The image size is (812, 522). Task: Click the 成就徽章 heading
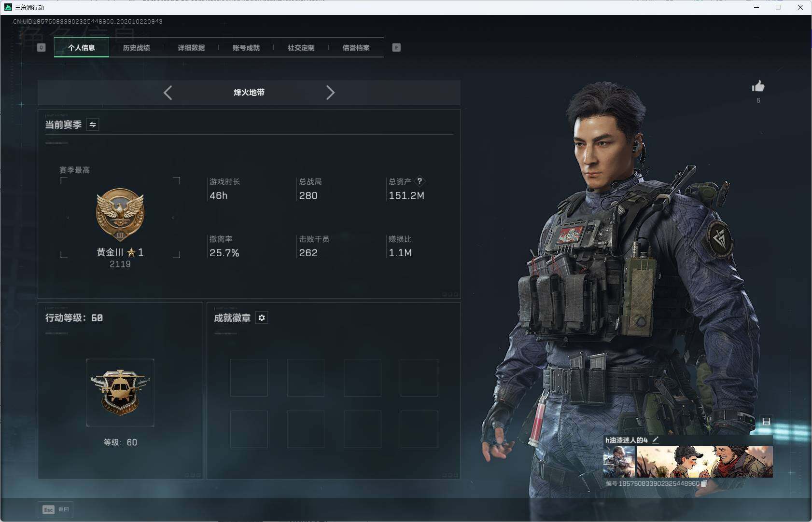tap(232, 318)
